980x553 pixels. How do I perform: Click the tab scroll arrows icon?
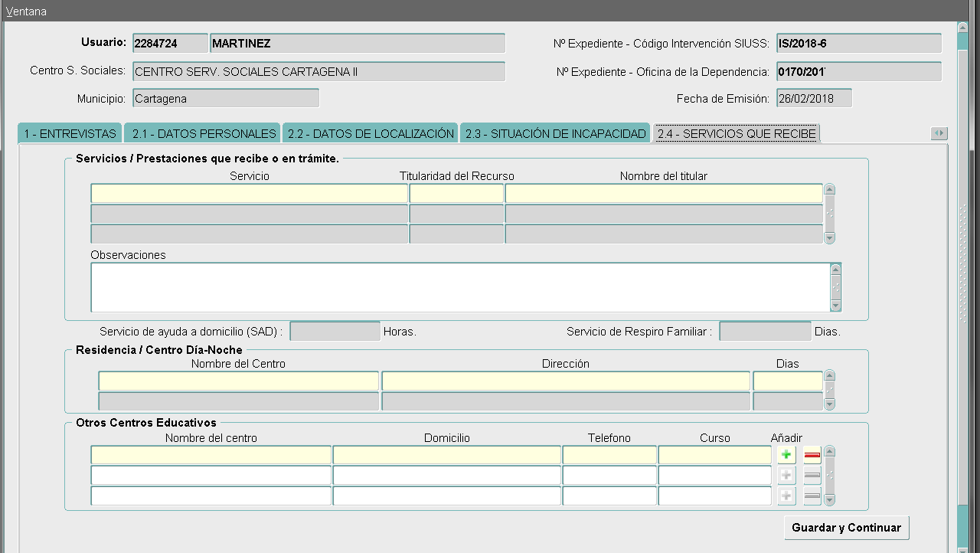939,133
